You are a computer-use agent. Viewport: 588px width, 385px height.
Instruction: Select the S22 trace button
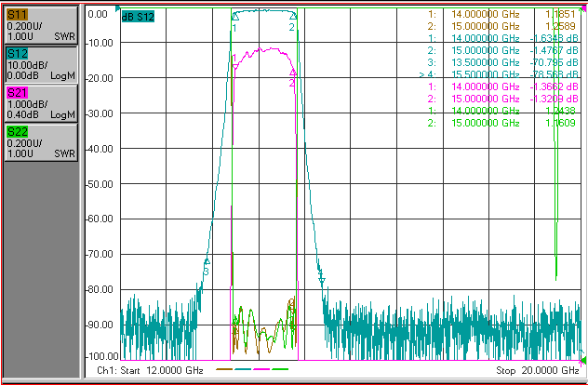[x=41, y=142]
